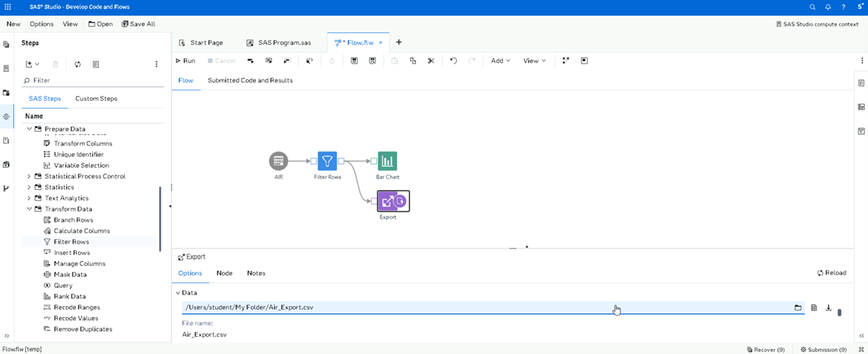Click the Steps Filter field
Viewport: 868px width, 354px height.
[x=93, y=80]
